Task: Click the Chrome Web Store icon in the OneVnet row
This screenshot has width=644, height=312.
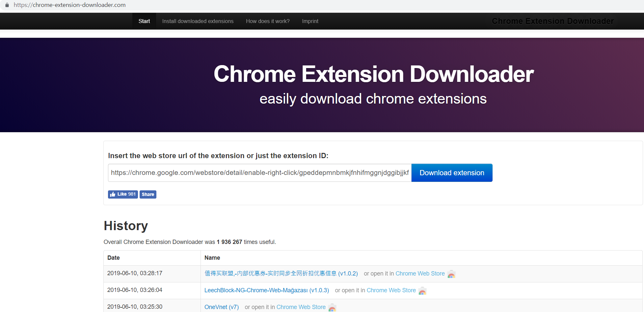Action: (332, 308)
